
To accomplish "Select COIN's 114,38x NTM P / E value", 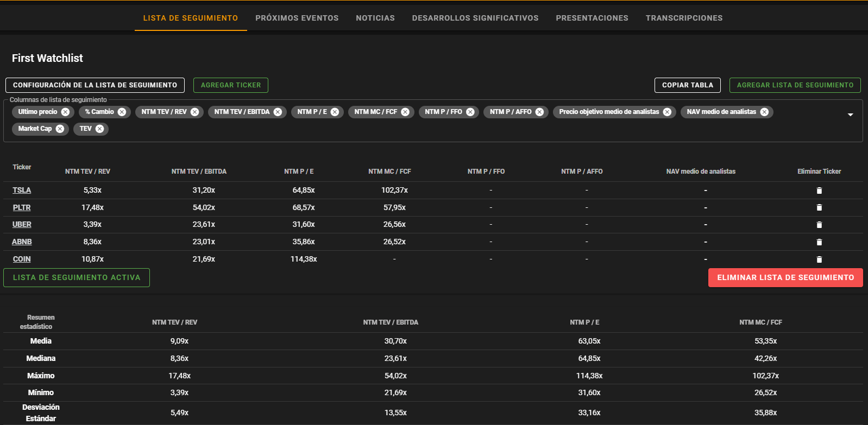I will (304, 259).
